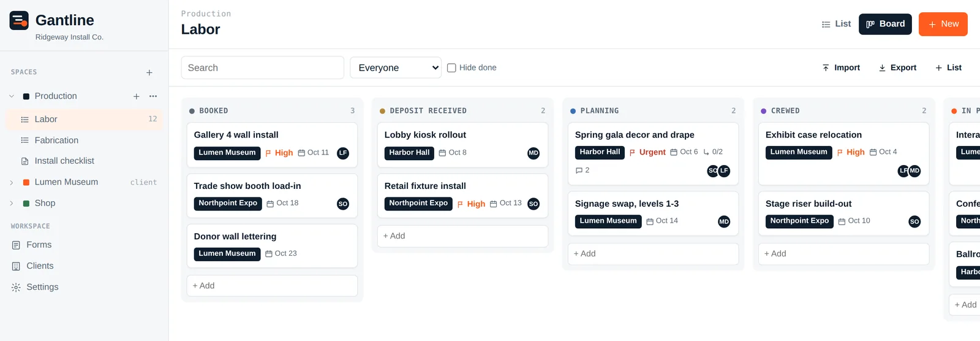
Task: Click the Planning column status dot
Action: tap(573, 111)
